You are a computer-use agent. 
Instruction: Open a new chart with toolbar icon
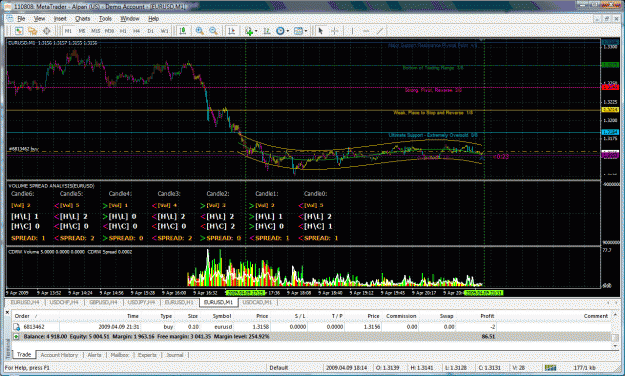coord(19,31)
